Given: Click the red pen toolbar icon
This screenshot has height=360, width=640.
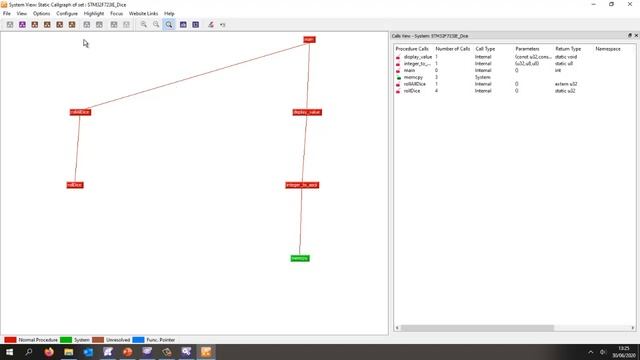Looking at the screenshot, I should coord(211,24).
